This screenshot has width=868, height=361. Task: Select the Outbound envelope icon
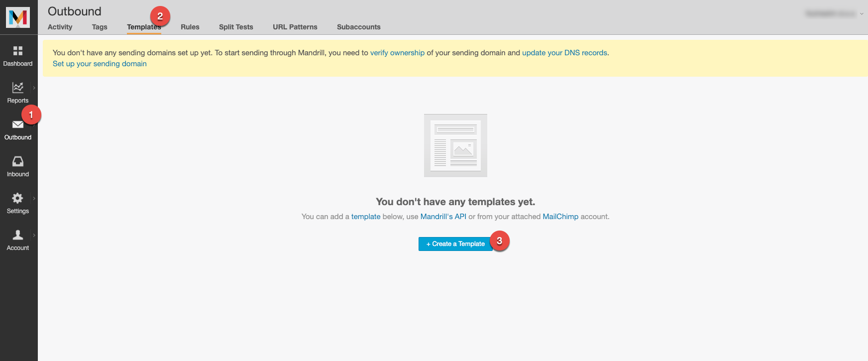click(18, 124)
